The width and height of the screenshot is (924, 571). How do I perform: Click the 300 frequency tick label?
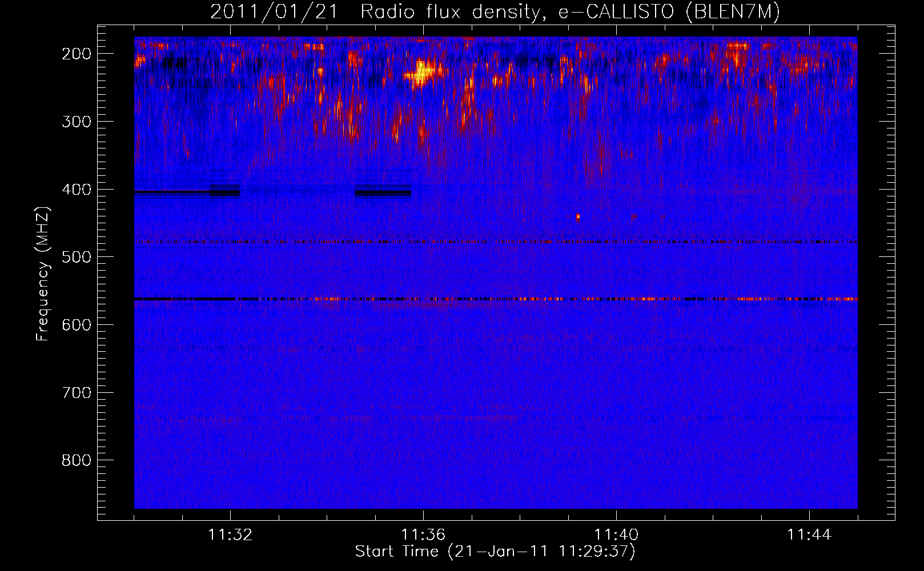point(77,122)
